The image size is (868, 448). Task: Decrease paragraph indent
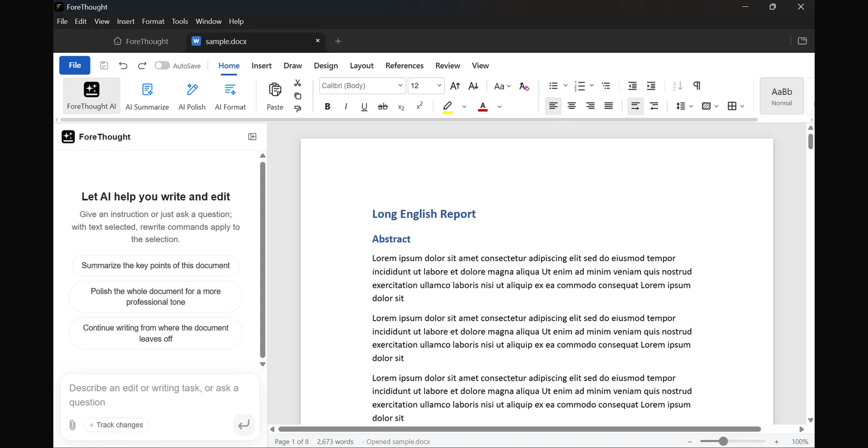point(632,86)
